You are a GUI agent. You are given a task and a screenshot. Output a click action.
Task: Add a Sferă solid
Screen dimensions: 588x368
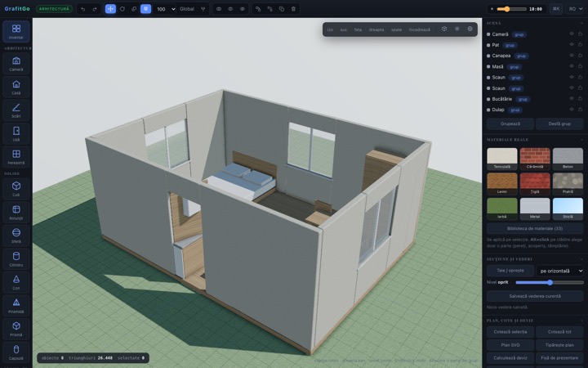pyautogui.click(x=16, y=236)
